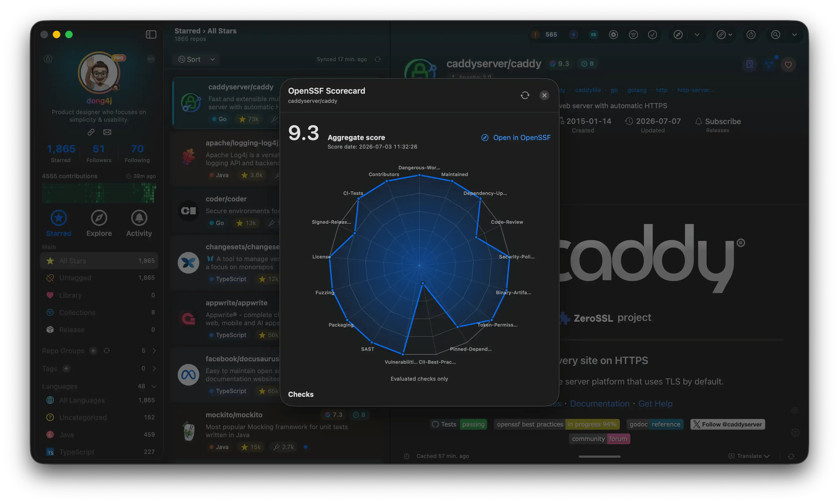Click the sync refresh icon beside Synced 17 min. ago
839x504 pixels.
click(x=377, y=59)
